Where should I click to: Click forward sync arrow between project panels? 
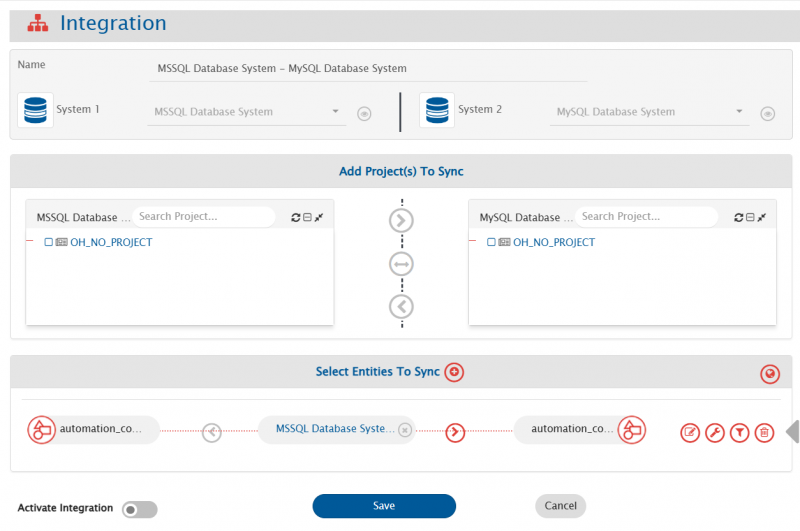click(401, 221)
